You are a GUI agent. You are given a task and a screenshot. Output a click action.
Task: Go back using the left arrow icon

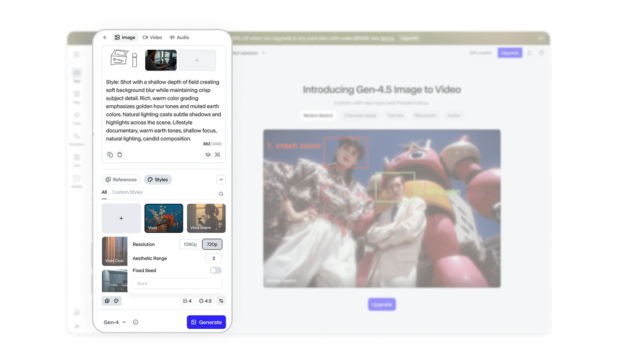point(105,38)
